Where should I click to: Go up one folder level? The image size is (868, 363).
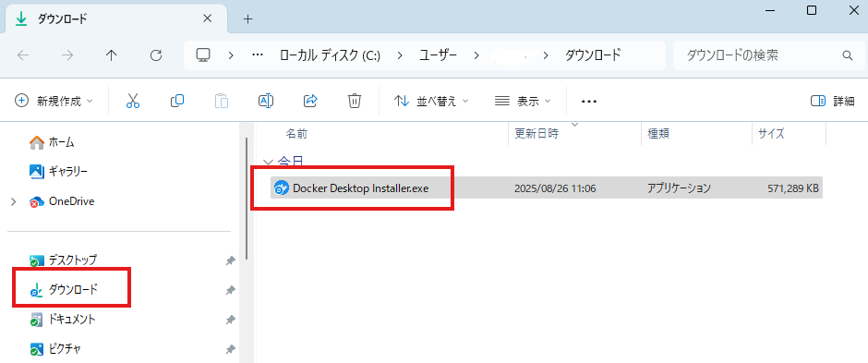click(111, 55)
